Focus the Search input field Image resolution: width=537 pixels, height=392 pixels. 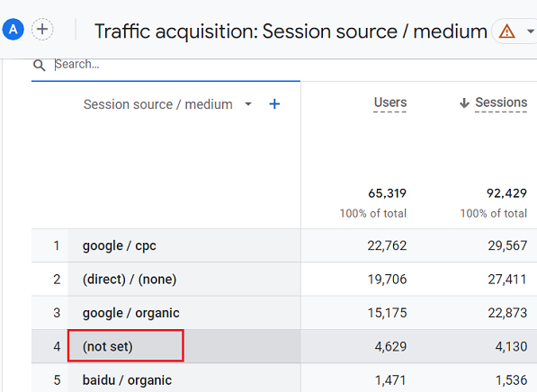coord(166,65)
